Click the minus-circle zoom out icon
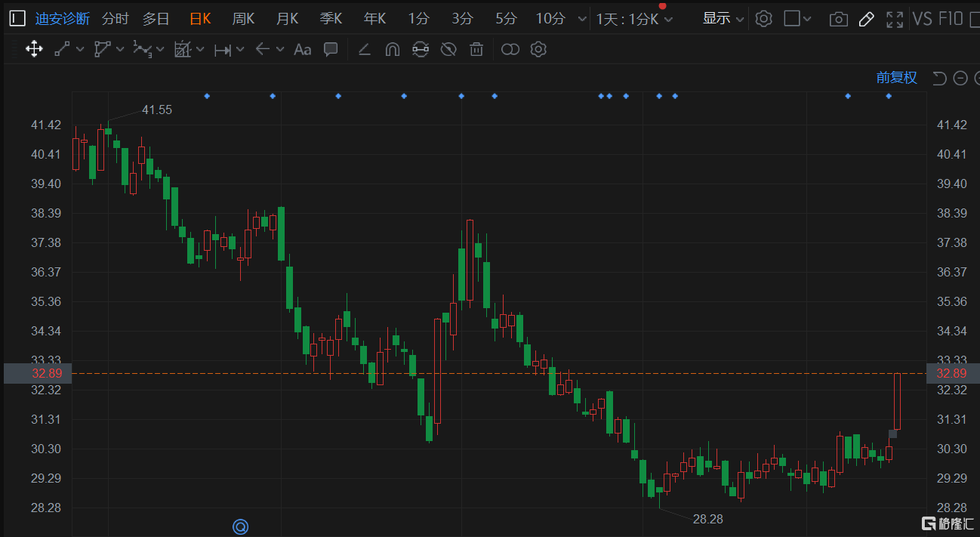 pos(960,78)
